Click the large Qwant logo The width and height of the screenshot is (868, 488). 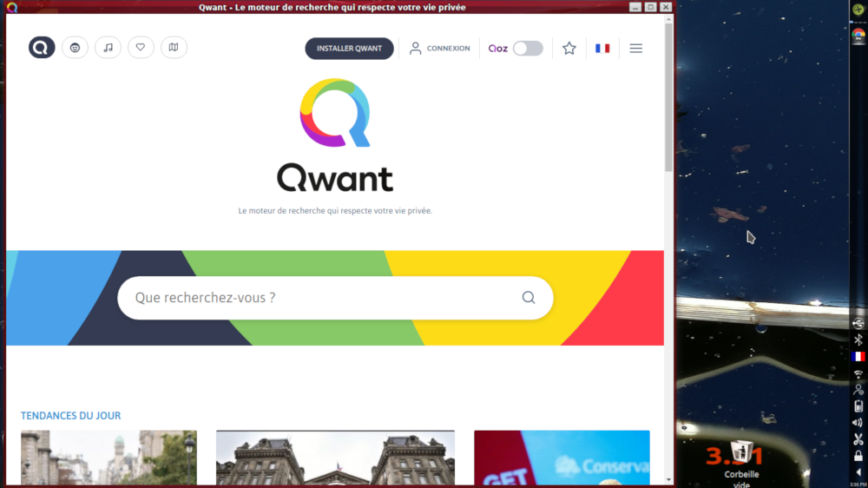pyautogui.click(x=335, y=135)
